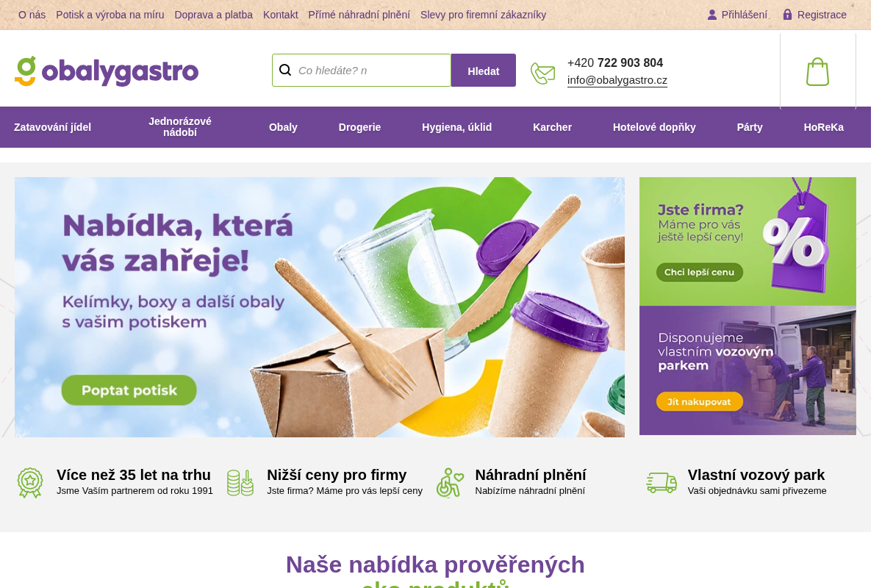Viewport: 882px width, 588px height.
Task: Open the 'Nabídka, která vás zahřeje' main banner
Action: click(x=320, y=307)
